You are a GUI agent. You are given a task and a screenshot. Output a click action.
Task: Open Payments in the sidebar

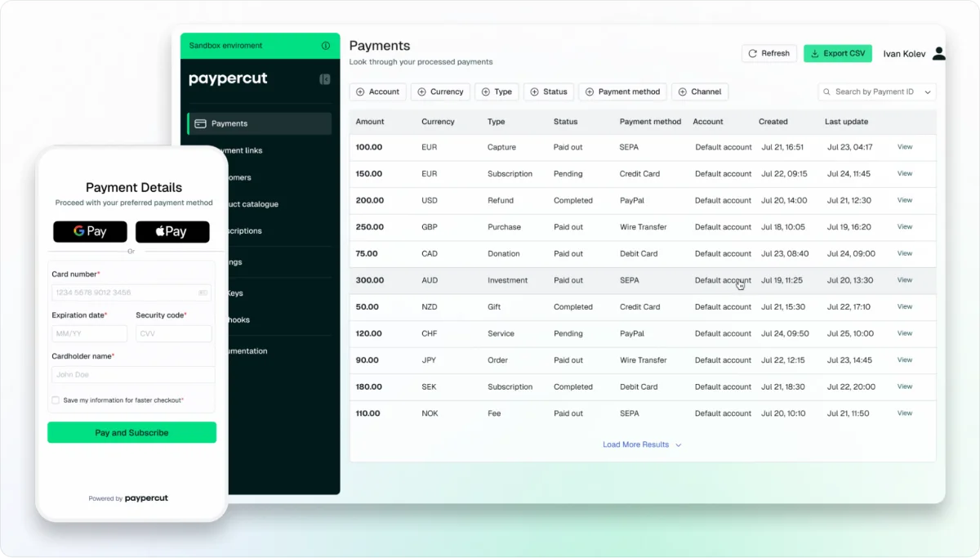tap(259, 123)
